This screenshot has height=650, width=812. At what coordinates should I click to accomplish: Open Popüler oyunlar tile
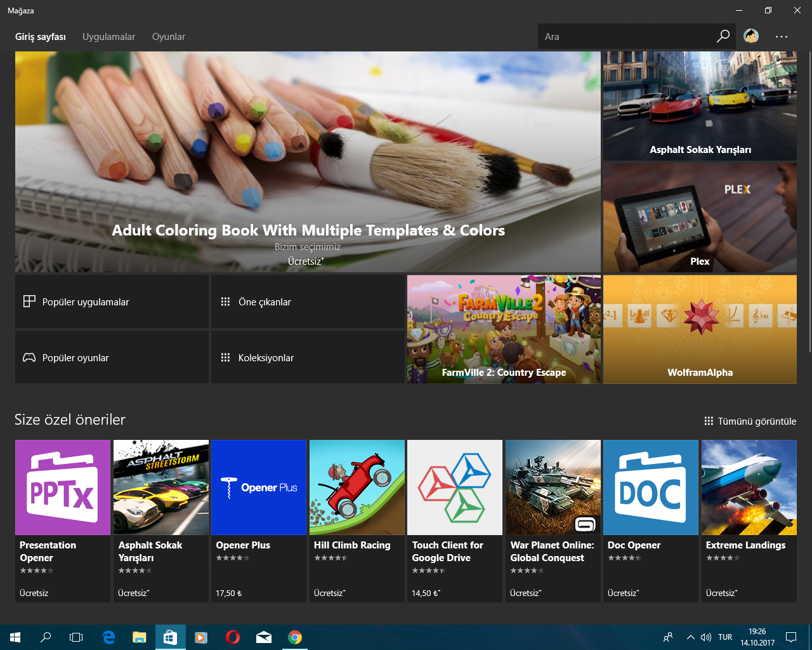click(x=112, y=357)
